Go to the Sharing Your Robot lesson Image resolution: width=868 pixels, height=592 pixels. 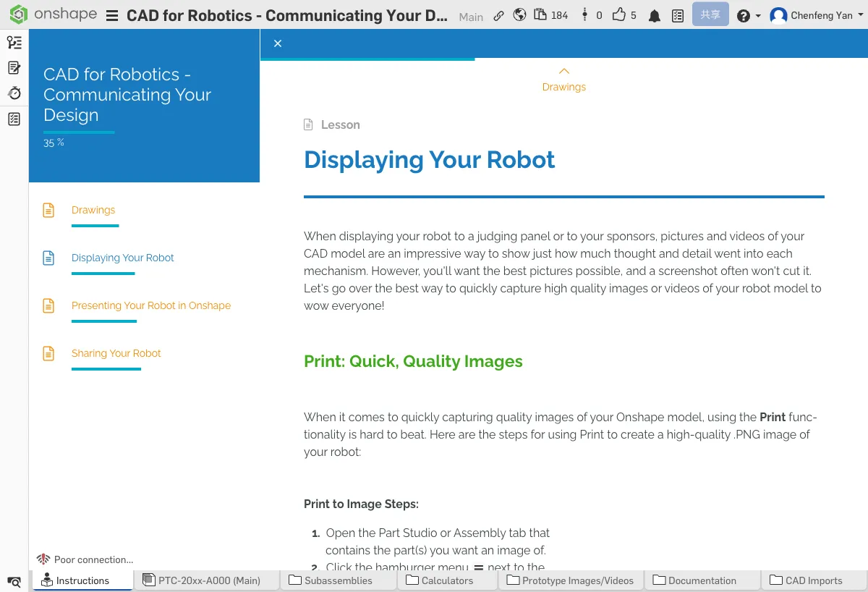(x=116, y=353)
